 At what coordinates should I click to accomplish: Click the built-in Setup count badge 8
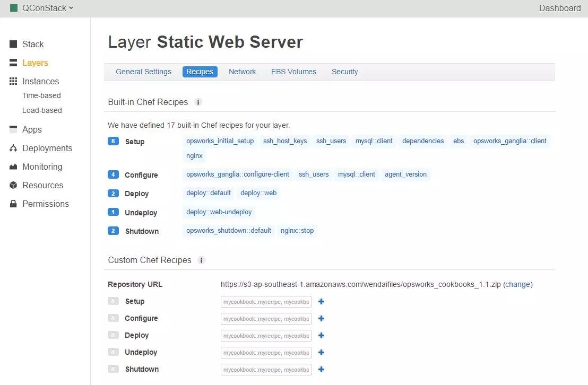coord(113,142)
